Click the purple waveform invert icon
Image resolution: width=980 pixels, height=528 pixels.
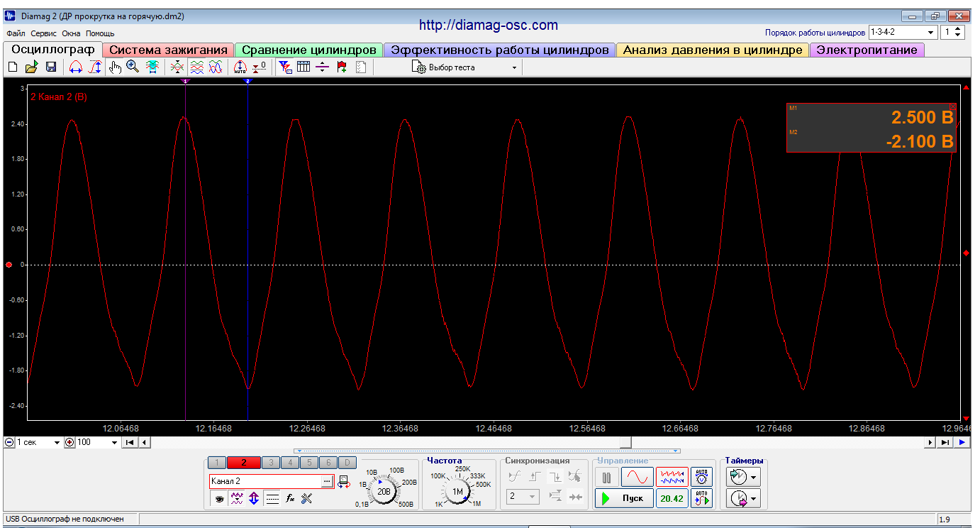tap(238, 499)
